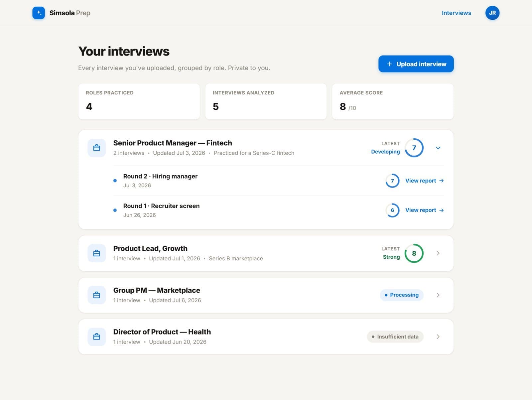
Task: Click score ring 7 on Senior Product Manager header
Action: coord(414,148)
